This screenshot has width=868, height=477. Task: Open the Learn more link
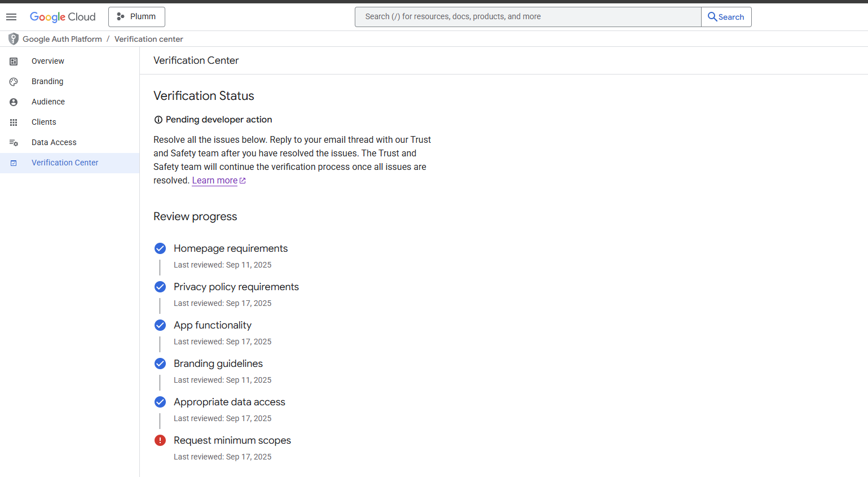(215, 181)
